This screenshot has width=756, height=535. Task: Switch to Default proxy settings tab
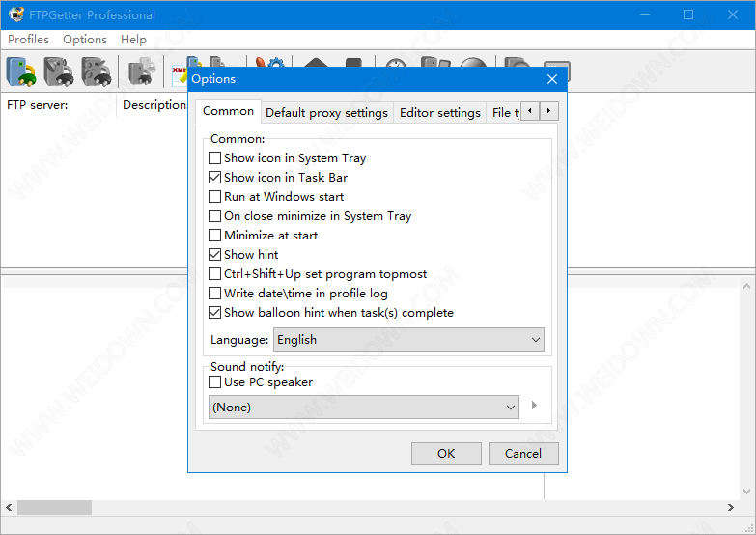tap(326, 113)
